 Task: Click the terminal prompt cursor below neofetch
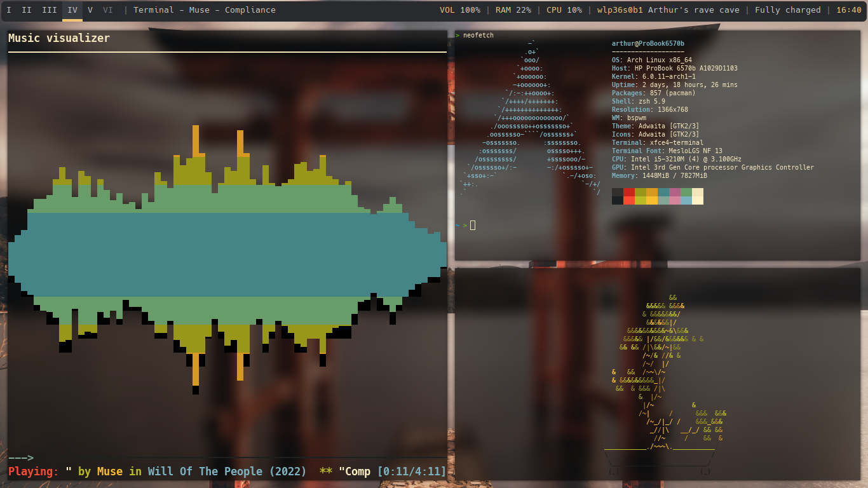click(473, 225)
